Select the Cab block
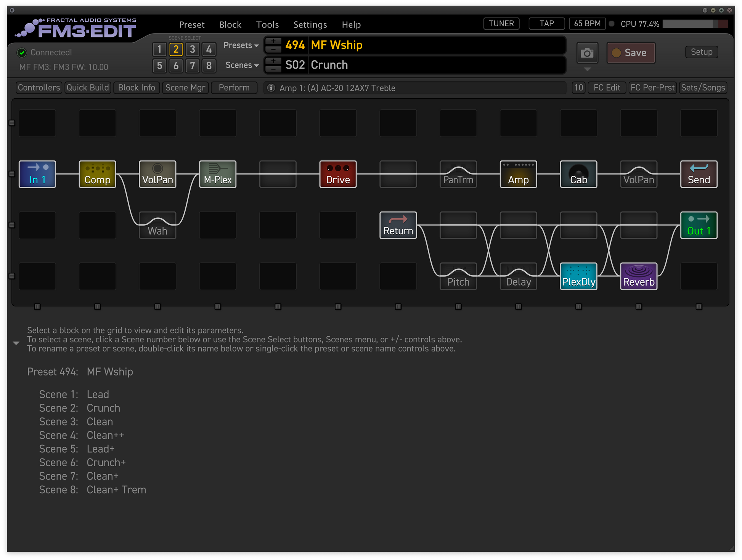742x560 pixels. pyautogui.click(x=578, y=174)
